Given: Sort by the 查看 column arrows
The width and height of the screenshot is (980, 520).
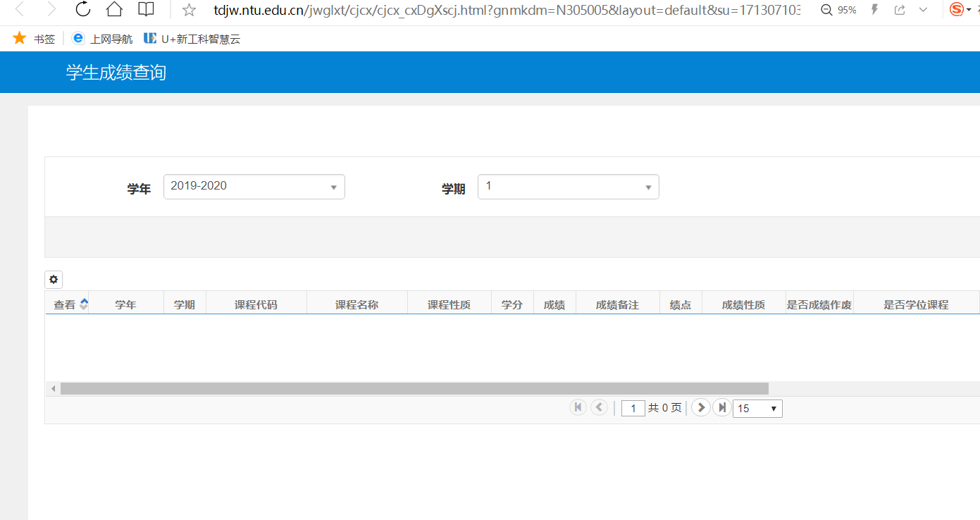Looking at the screenshot, I should (84, 304).
